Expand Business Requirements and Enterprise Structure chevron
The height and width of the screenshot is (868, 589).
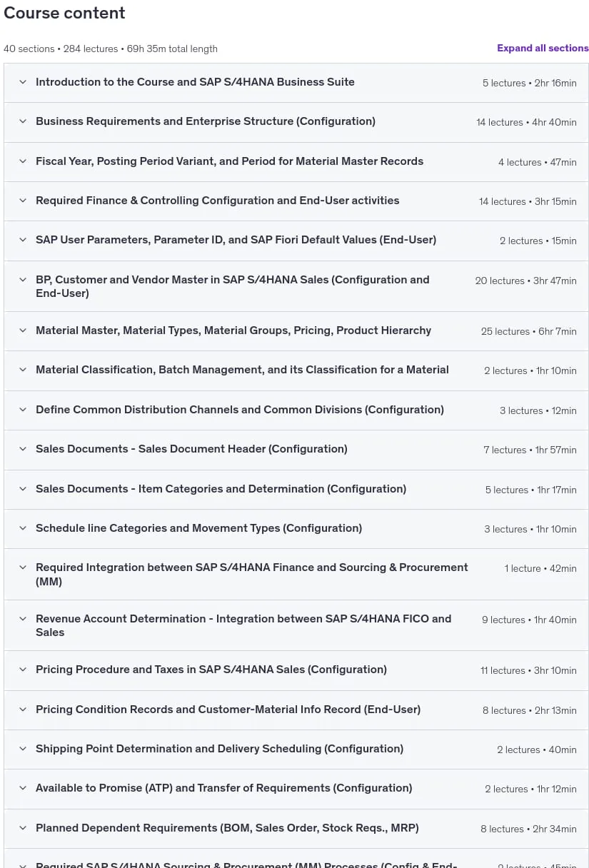pos(23,121)
